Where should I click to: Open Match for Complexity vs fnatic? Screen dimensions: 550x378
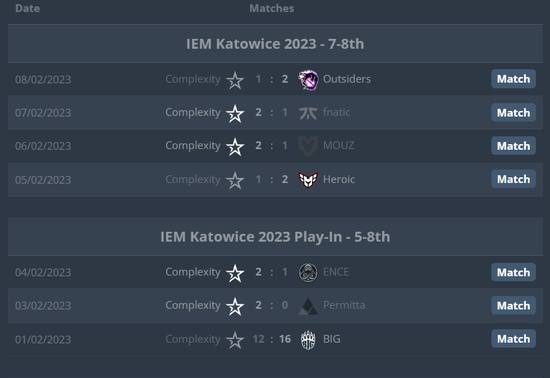(x=513, y=113)
